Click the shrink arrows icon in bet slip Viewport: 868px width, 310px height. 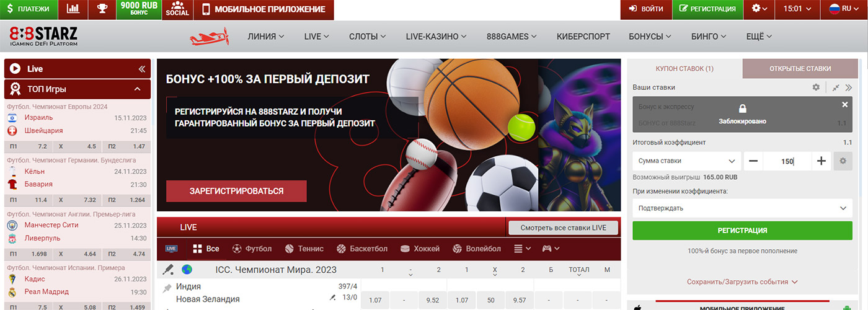pos(836,87)
